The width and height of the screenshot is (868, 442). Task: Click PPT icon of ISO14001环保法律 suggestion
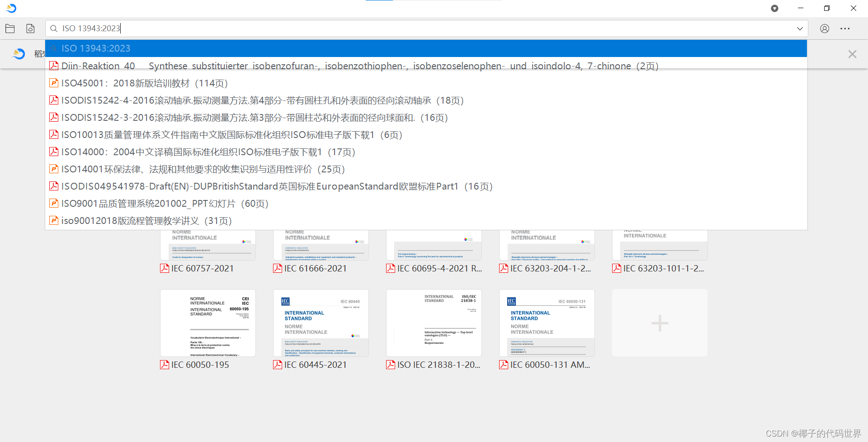pos(54,169)
